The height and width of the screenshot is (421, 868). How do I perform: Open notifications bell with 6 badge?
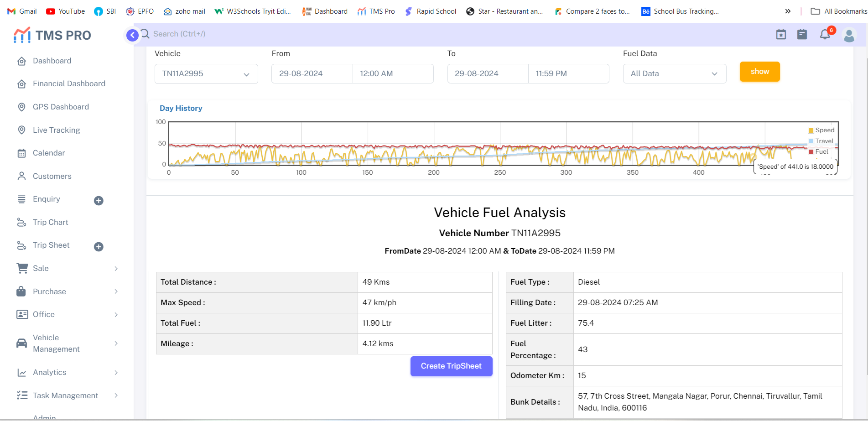point(826,33)
